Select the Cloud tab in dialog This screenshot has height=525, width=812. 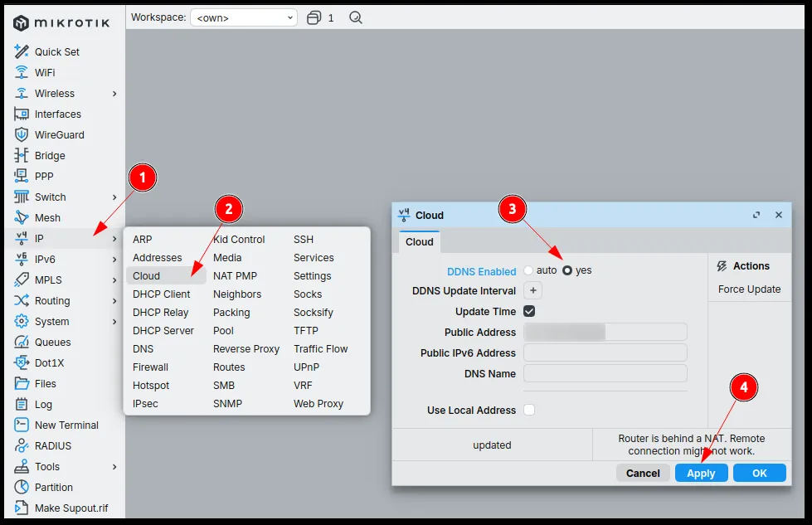420,242
